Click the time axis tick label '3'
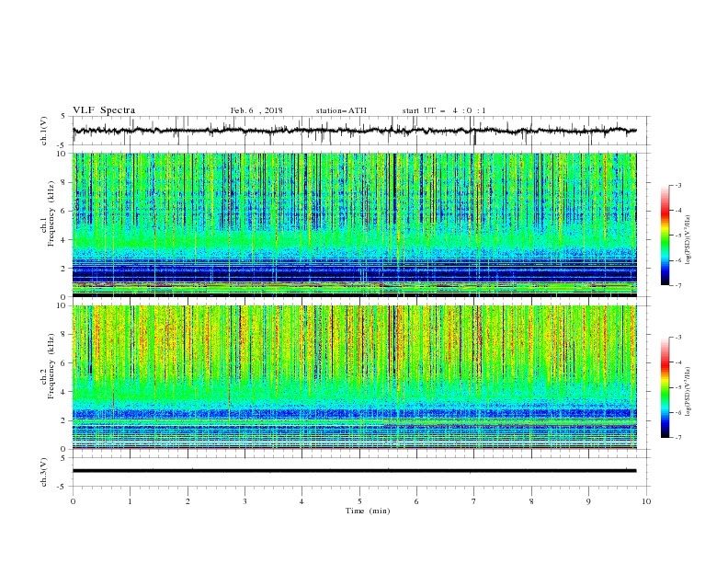 point(245,501)
